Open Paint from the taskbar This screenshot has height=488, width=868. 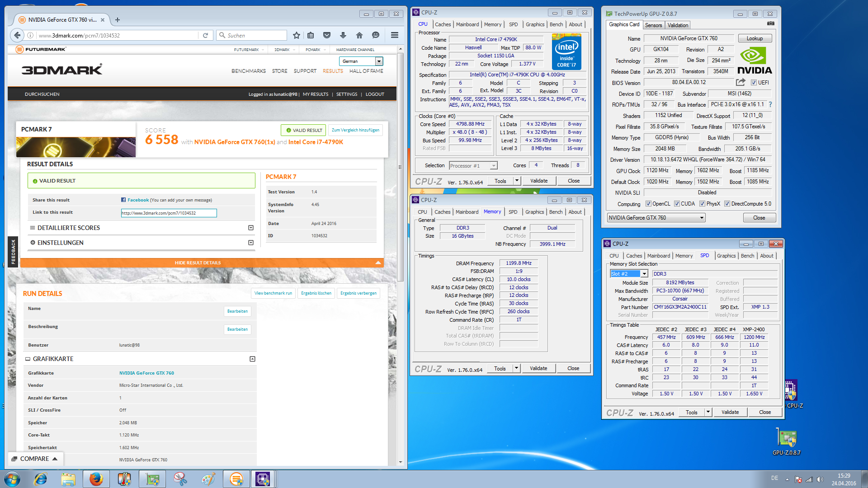[208, 479]
